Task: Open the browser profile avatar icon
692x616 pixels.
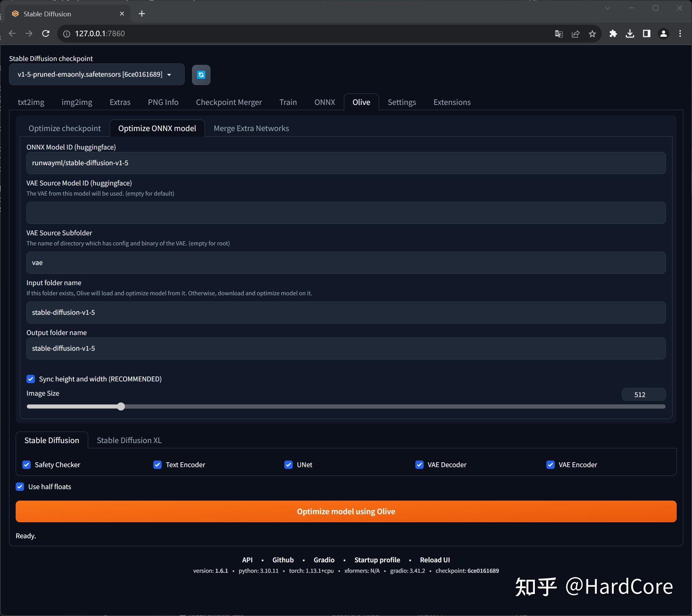Action: pos(663,33)
